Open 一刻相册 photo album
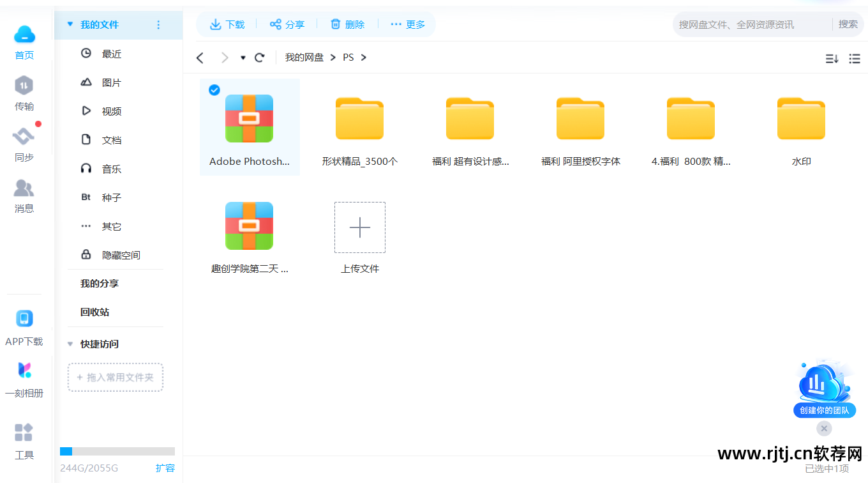868x483 pixels. tap(24, 379)
